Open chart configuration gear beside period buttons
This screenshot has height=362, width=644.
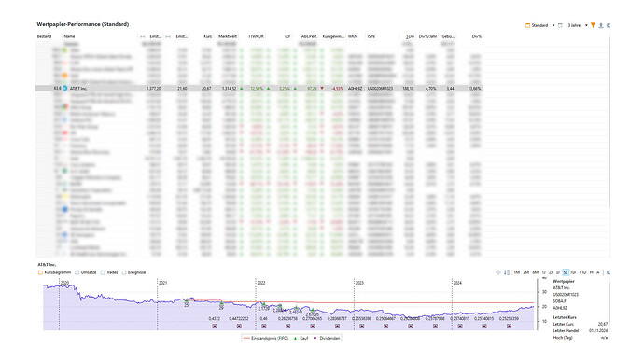point(609,272)
